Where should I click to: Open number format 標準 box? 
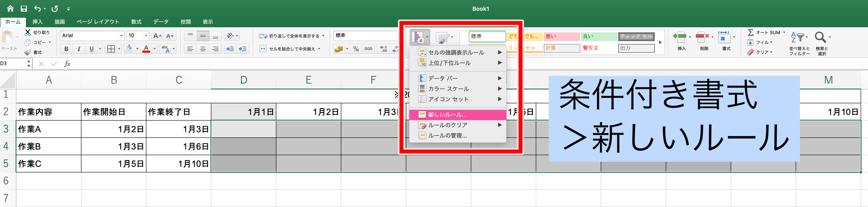point(366,36)
